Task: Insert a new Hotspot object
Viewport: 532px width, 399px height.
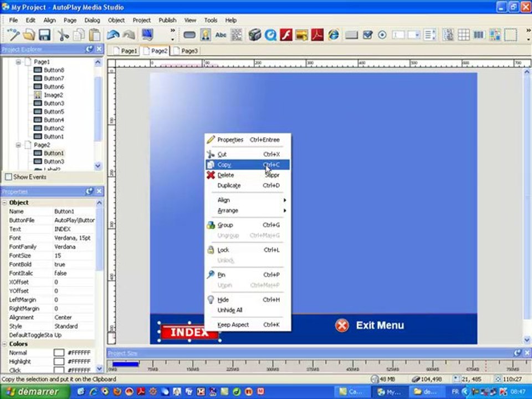Action: [x=510, y=34]
